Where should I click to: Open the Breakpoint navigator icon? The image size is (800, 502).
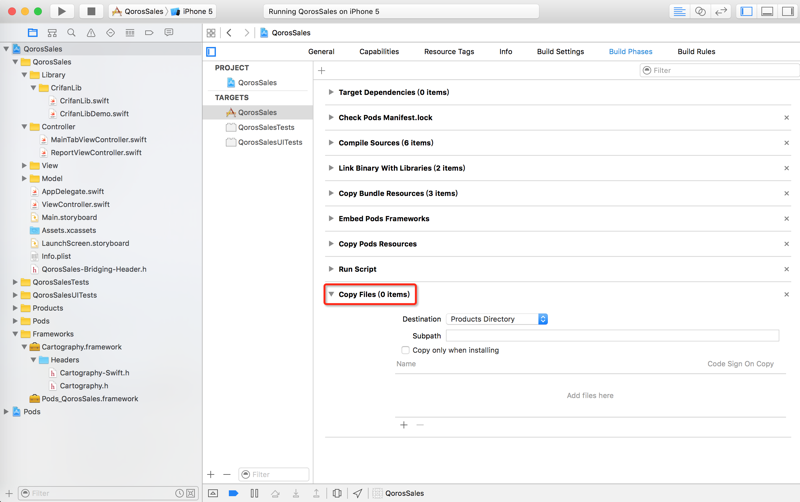149,33
